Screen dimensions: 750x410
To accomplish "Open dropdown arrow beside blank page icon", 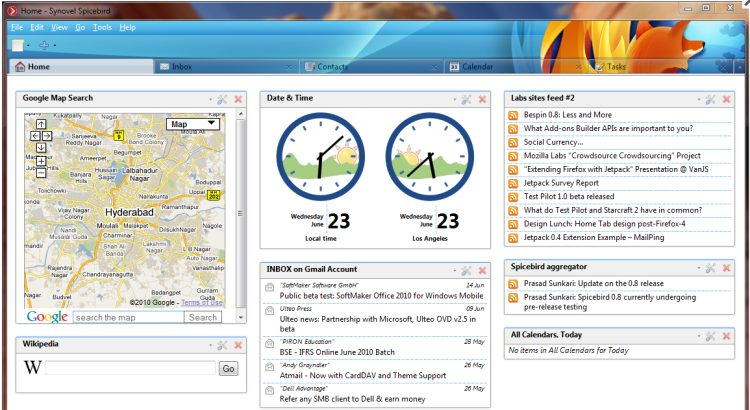I will 28,46.
